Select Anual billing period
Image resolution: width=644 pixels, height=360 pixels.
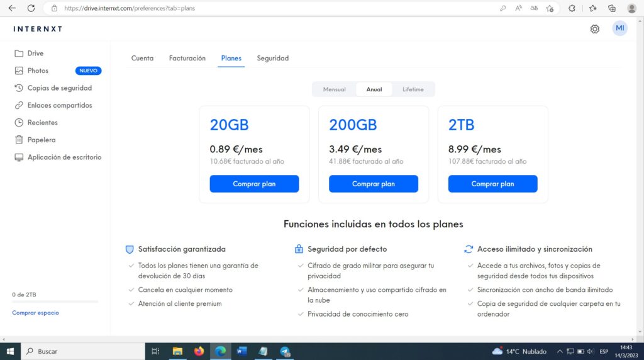coord(374,89)
